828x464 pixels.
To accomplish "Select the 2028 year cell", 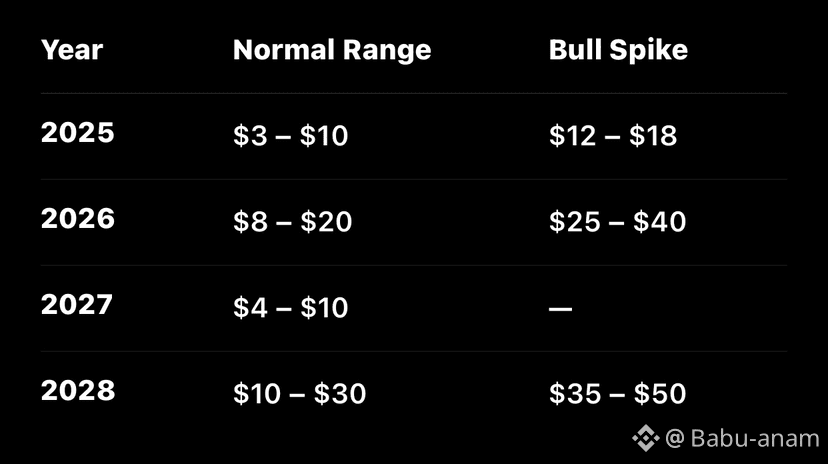I will 78,391.
